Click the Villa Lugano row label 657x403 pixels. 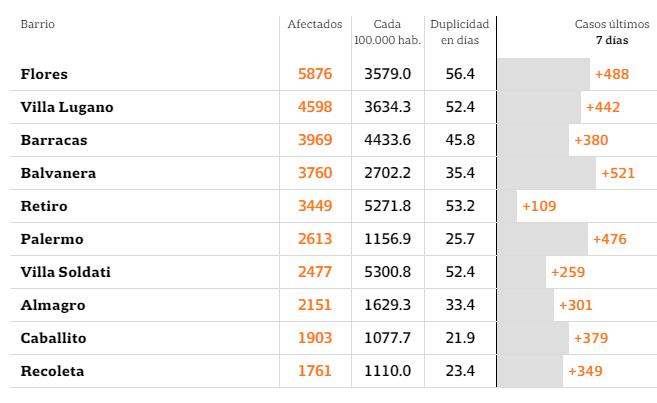[67, 107]
